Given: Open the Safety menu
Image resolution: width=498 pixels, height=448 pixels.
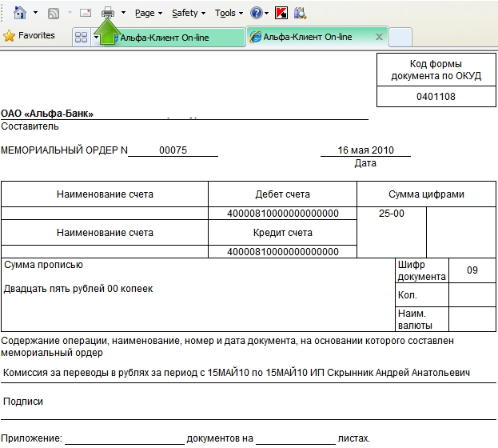Looking at the screenshot, I should [189, 14].
